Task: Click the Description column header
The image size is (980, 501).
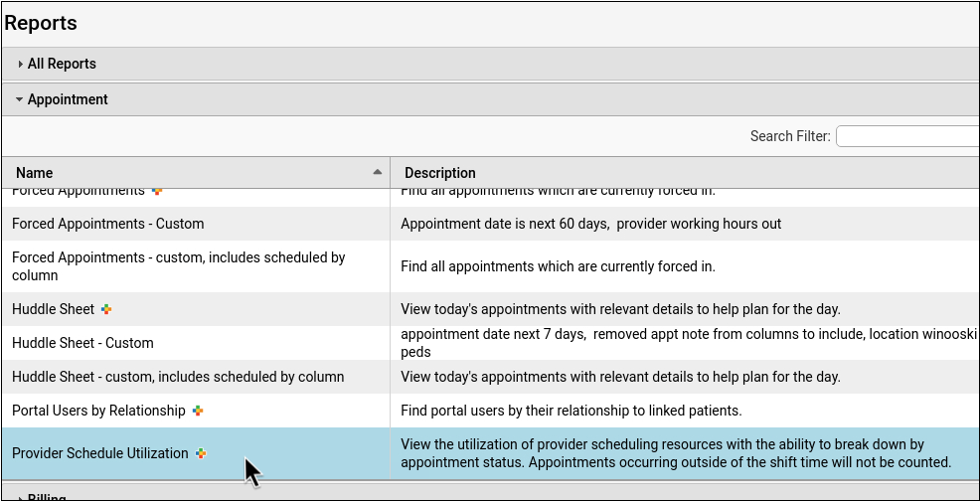Action: (x=440, y=173)
